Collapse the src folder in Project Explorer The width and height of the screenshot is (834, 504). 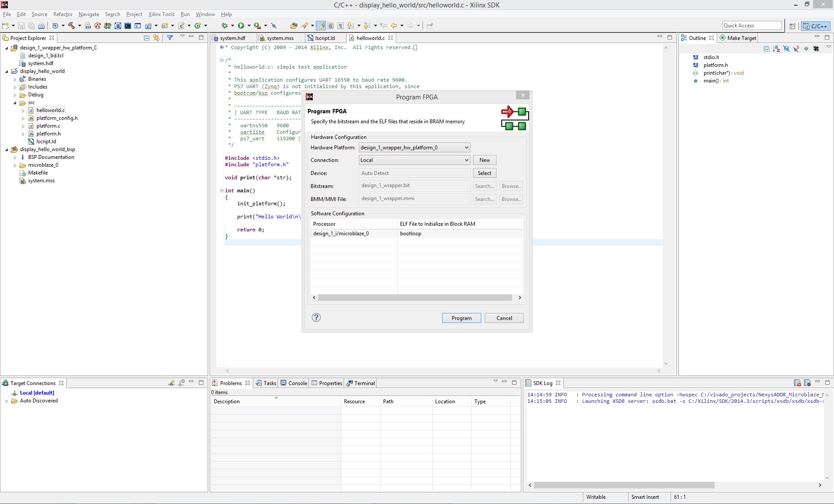coord(15,103)
